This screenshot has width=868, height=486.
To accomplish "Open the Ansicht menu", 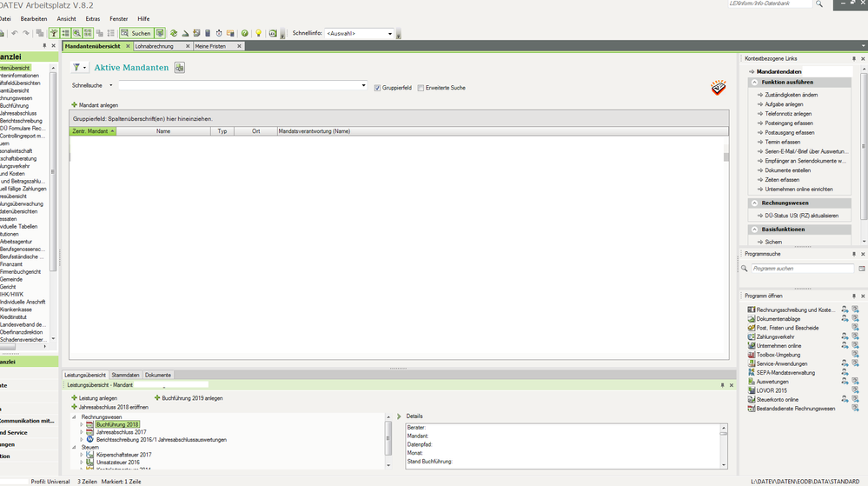I will click(x=66, y=19).
